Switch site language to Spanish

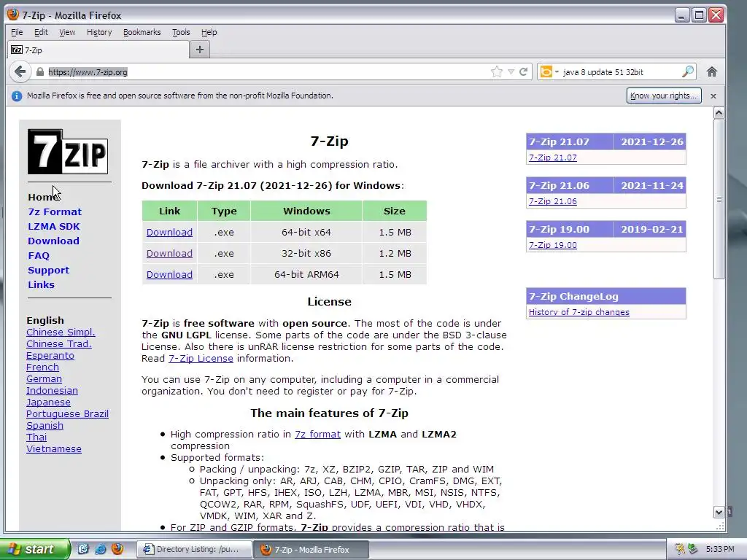44,426
